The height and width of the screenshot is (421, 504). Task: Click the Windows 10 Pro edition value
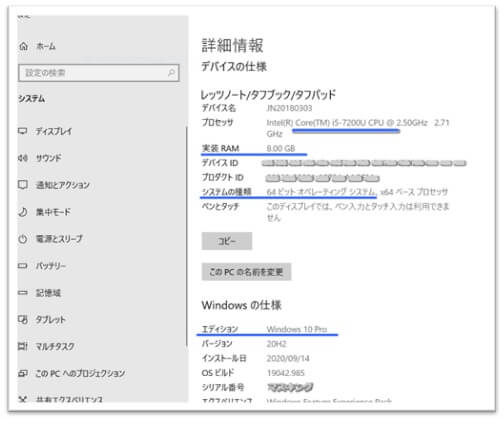(x=297, y=329)
